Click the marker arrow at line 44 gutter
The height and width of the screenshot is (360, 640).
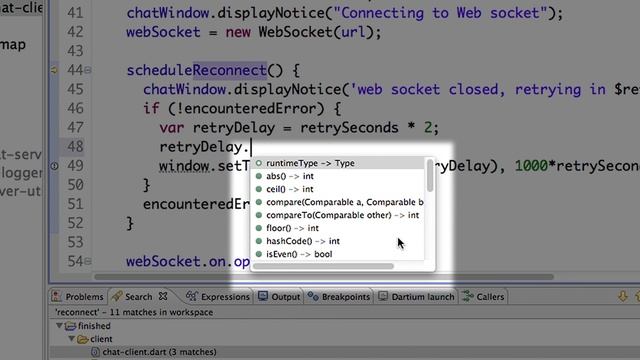pyautogui.click(x=54, y=70)
